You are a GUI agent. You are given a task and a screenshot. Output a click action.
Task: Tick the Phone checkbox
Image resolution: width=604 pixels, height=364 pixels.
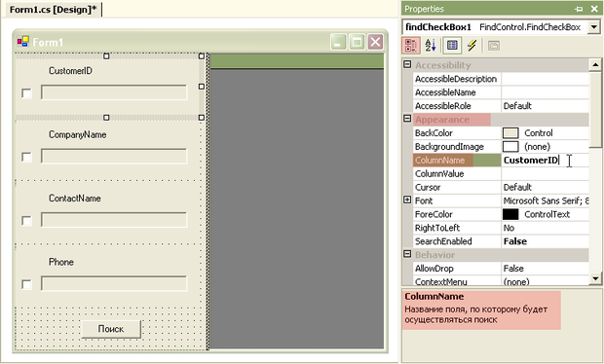[x=26, y=284]
